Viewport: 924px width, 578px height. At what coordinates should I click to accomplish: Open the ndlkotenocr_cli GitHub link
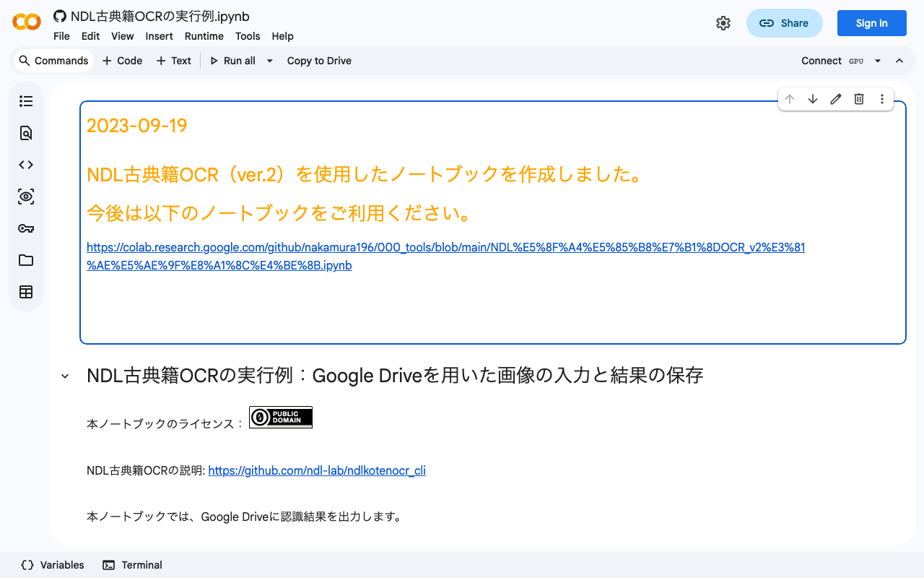pos(317,470)
